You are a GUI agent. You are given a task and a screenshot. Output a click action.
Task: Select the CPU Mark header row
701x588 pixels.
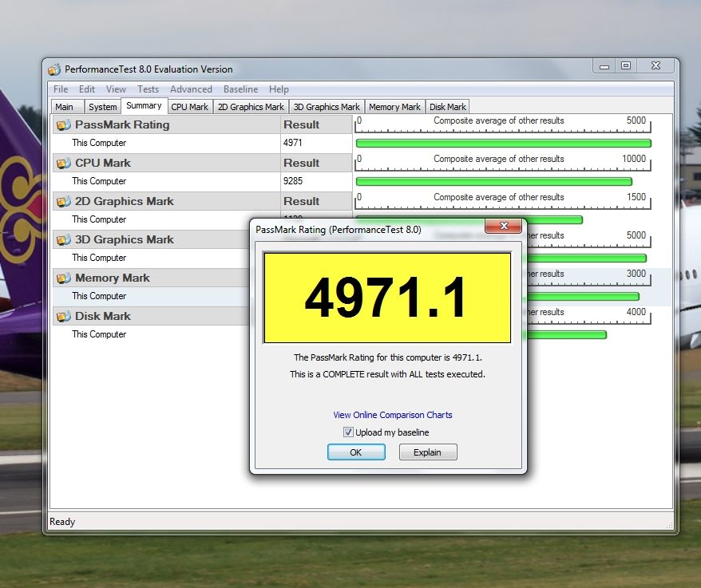coord(202,163)
